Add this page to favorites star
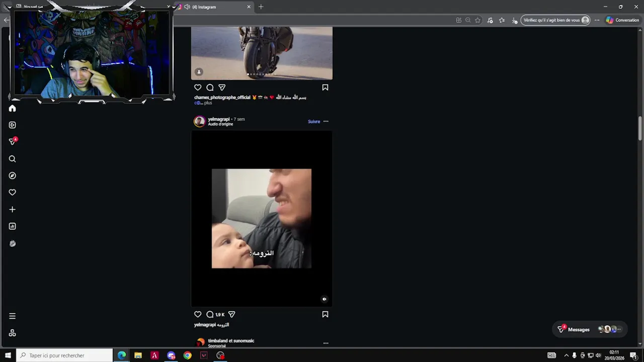Image resolution: width=644 pixels, height=362 pixels. point(477,20)
